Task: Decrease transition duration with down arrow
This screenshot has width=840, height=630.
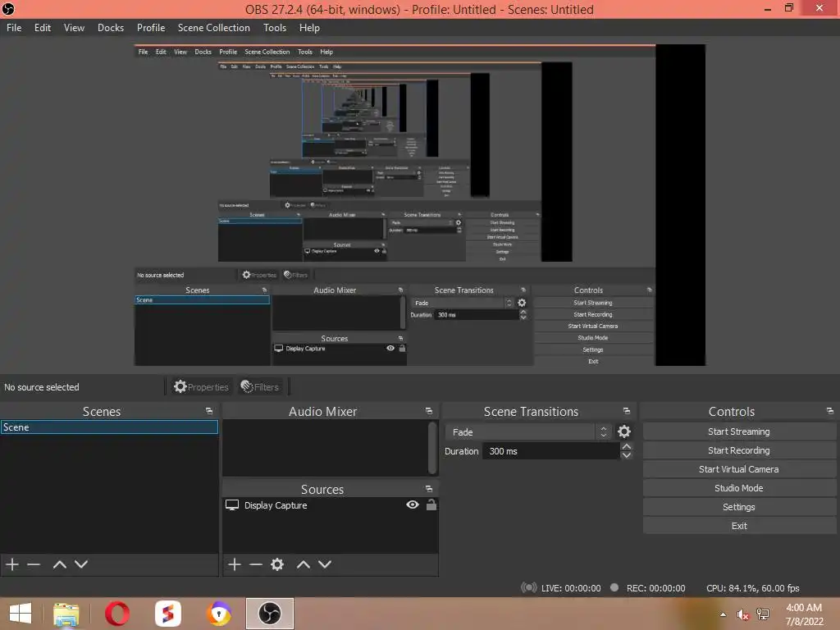Action: tap(626, 455)
